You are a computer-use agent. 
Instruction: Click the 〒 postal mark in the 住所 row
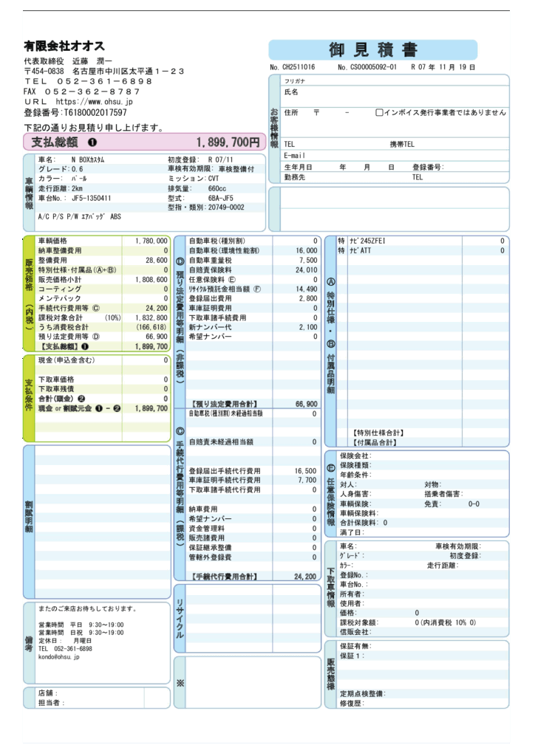[x=316, y=113]
